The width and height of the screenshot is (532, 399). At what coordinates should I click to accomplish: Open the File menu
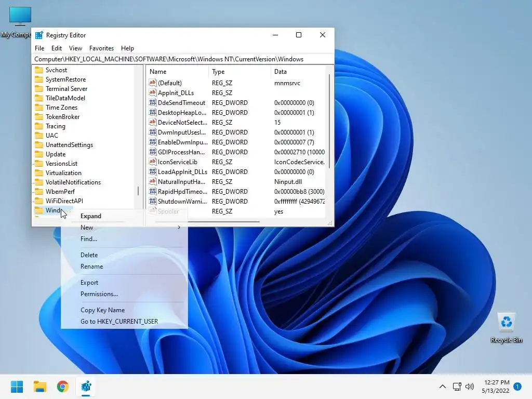(x=39, y=48)
